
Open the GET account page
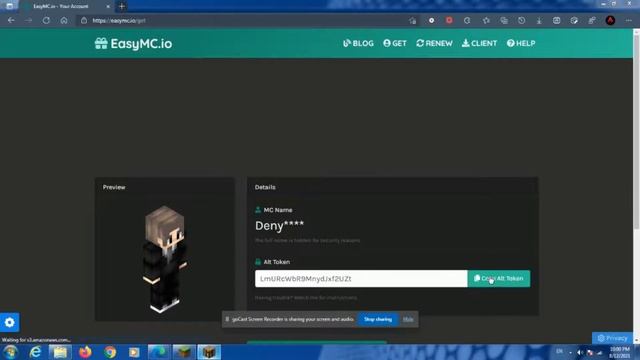pyautogui.click(x=395, y=43)
